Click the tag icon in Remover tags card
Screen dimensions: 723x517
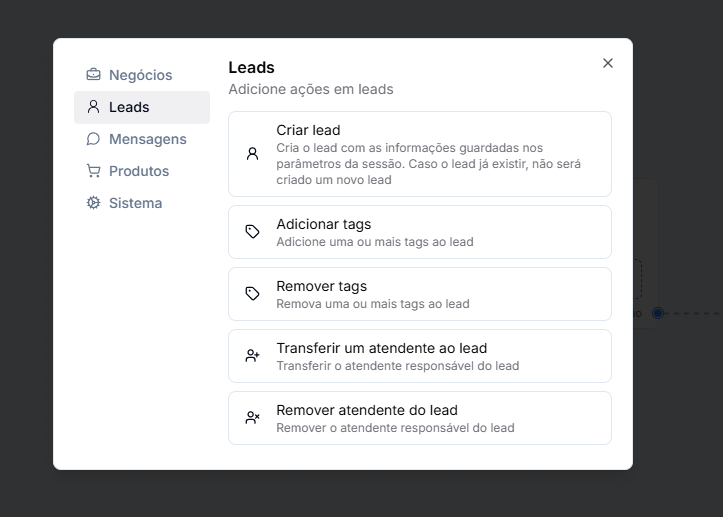[252, 293]
